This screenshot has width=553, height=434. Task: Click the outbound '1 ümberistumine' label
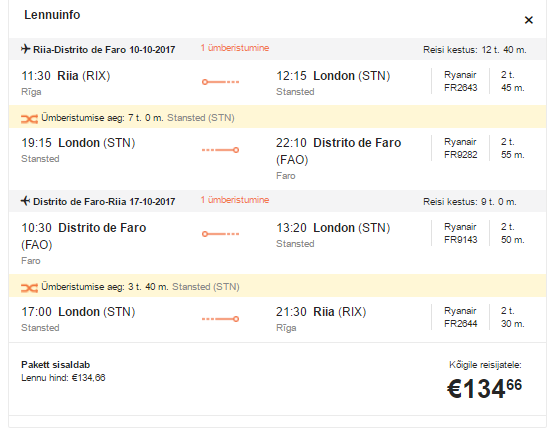point(235,48)
